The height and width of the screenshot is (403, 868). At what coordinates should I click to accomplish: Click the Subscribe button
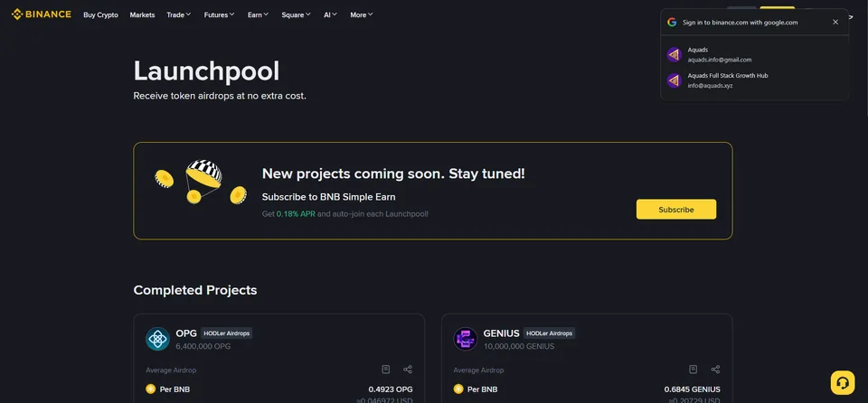(676, 210)
